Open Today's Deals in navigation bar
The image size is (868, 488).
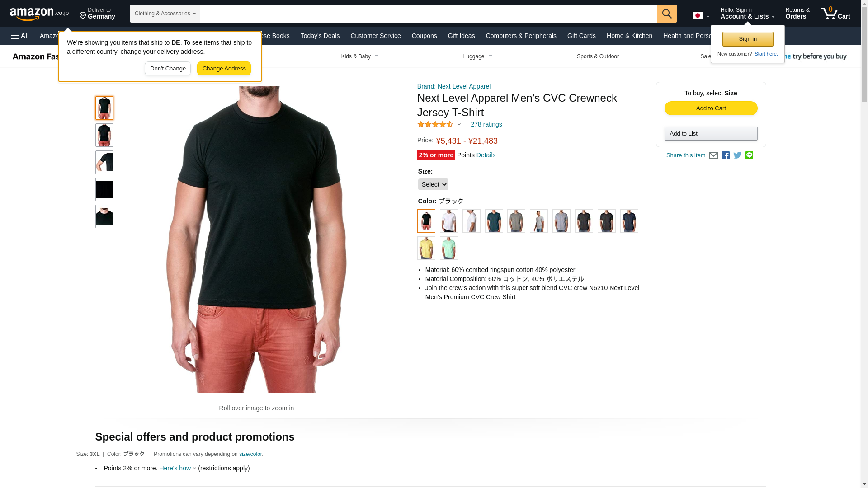tap(320, 36)
